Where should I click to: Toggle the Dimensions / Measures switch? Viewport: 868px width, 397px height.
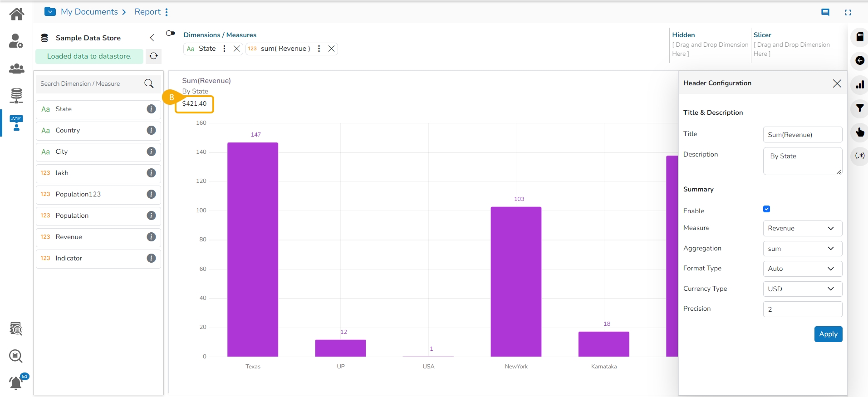point(171,33)
